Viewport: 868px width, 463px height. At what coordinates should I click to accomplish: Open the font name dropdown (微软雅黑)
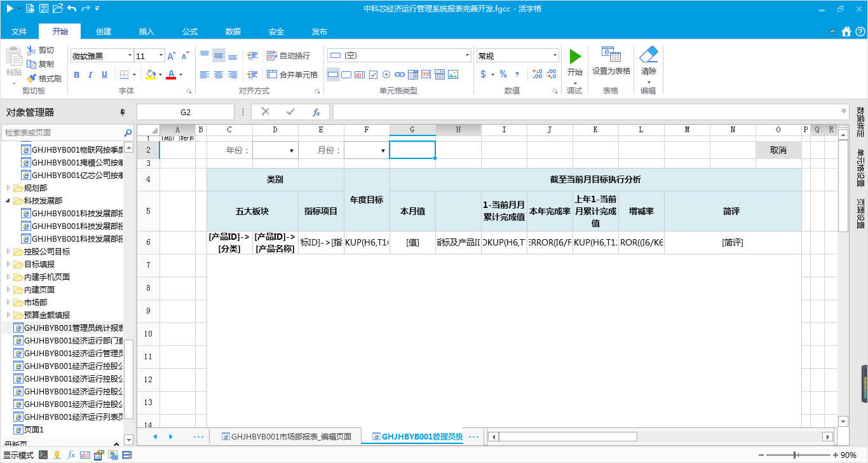130,56
